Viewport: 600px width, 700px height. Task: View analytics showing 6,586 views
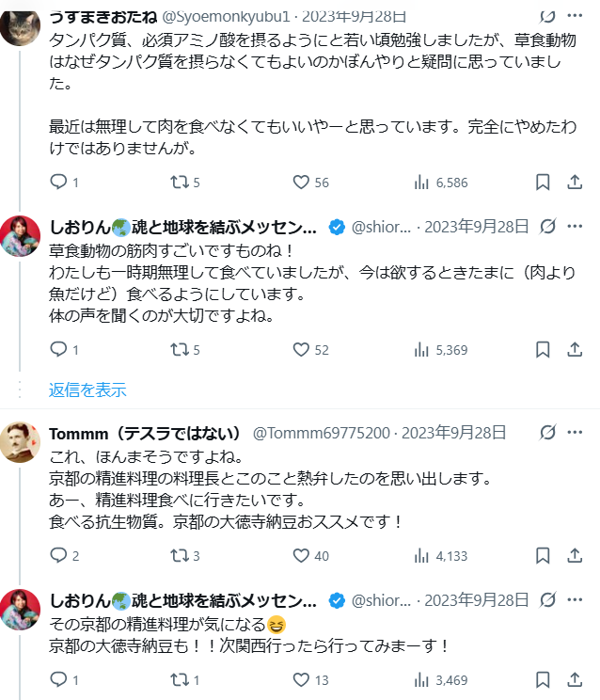click(x=422, y=182)
